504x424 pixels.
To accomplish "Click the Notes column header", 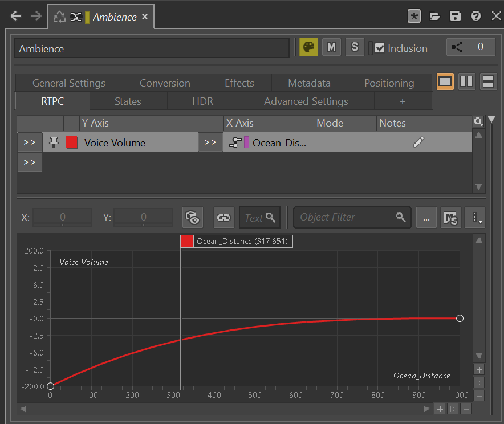I will [401, 123].
